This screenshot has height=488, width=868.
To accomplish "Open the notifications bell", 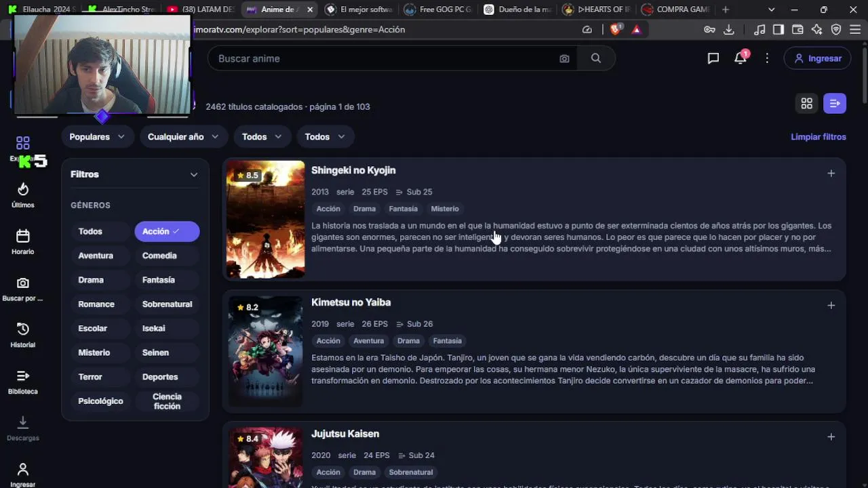I will click(x=741, y=58).
